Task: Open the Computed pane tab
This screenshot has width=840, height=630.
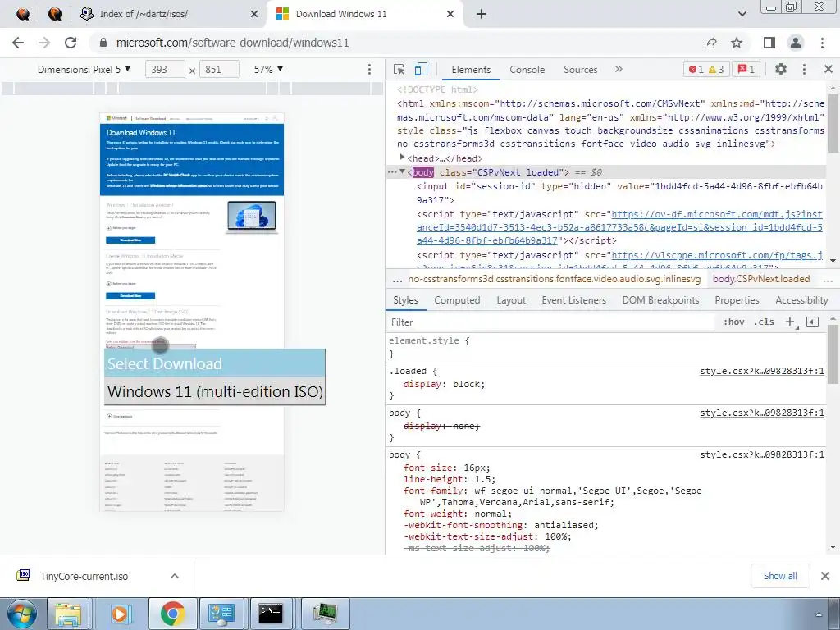Action: (457, 300)
